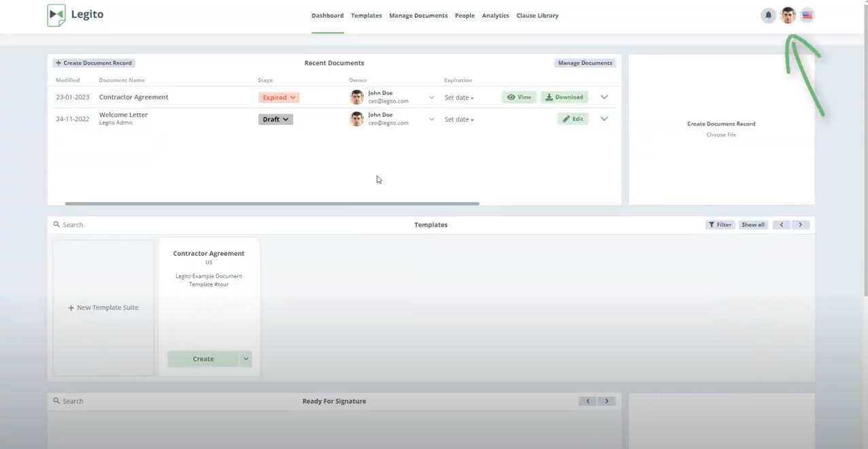Open the Draft stage dropdown
Image resolution: width=868 pixels, height=449 pixels.
276,119
